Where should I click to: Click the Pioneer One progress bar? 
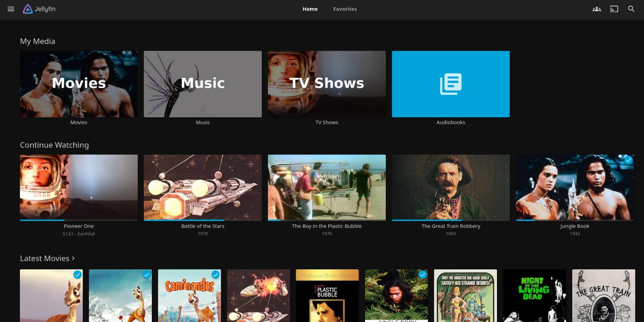79,220
